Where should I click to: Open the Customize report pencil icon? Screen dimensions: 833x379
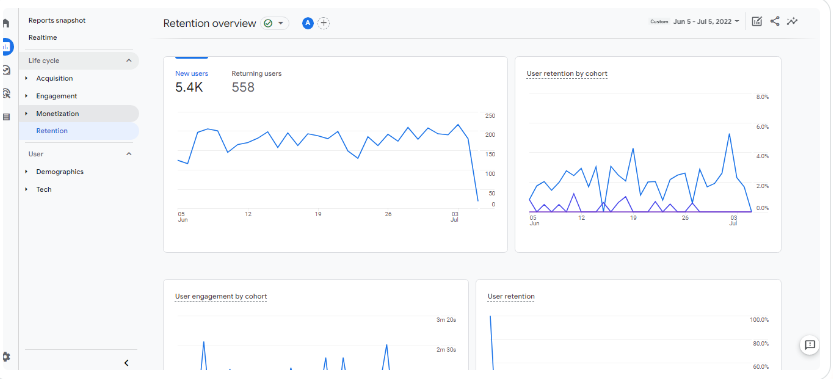(757, 22)
